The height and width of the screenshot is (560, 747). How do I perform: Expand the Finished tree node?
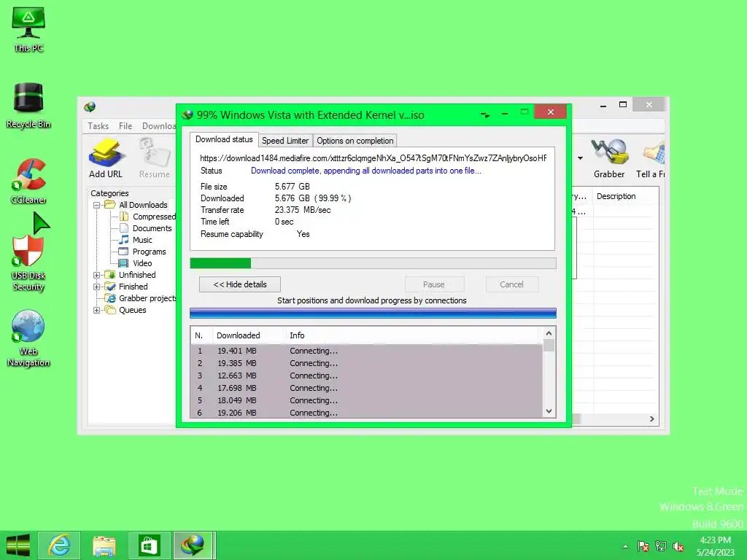pos(97,287)
